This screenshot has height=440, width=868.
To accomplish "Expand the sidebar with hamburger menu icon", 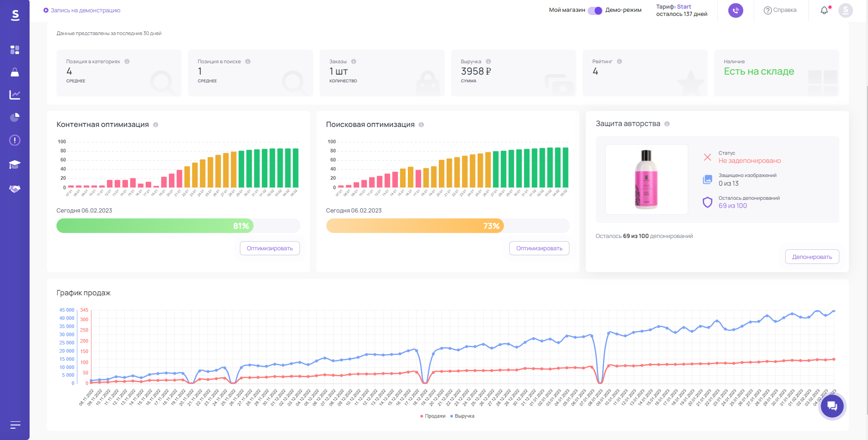I will pyautogui.click(x=15, y=425).
